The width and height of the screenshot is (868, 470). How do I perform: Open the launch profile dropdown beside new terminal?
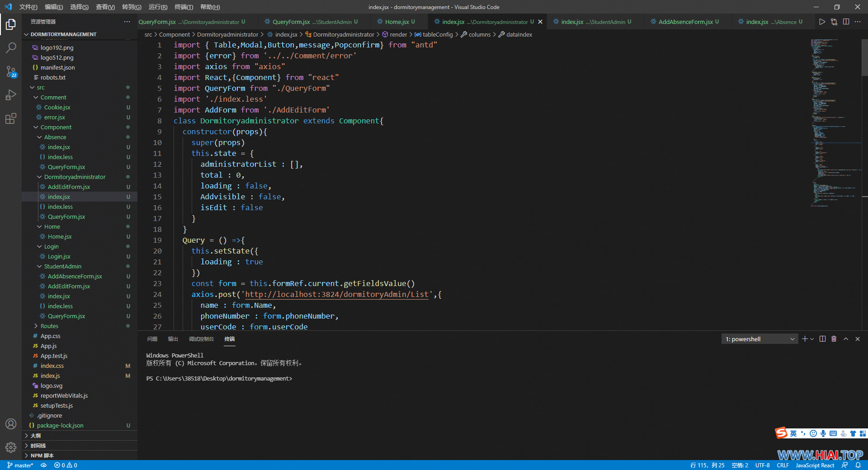click(x=812, y=339)
